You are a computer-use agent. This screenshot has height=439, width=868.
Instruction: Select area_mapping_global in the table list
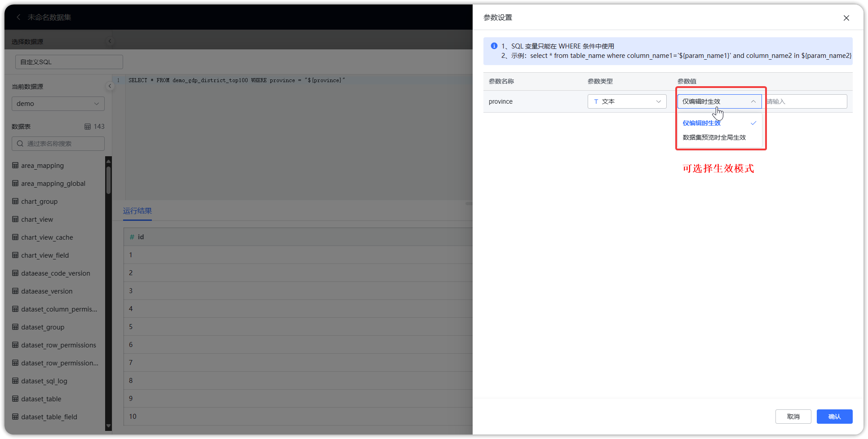53,183
